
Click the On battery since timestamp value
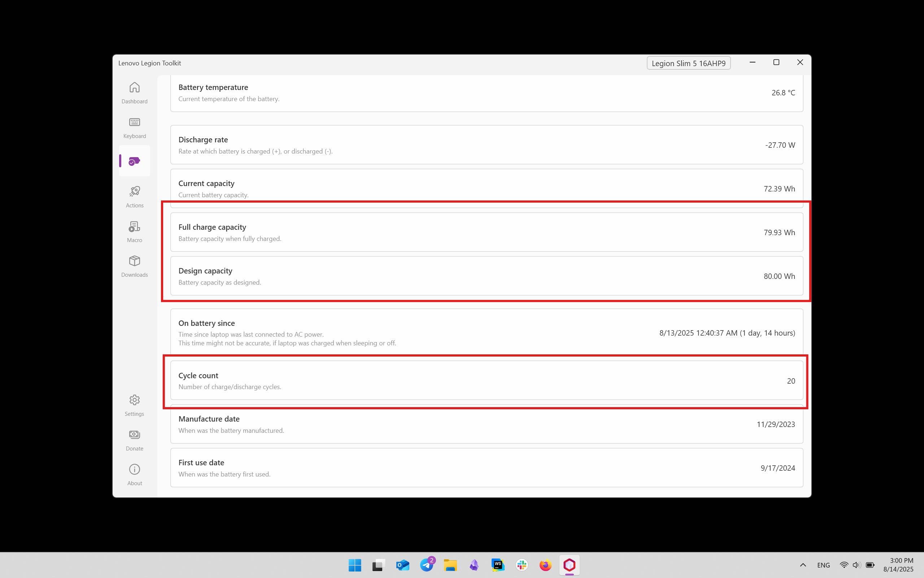[727, 333]
